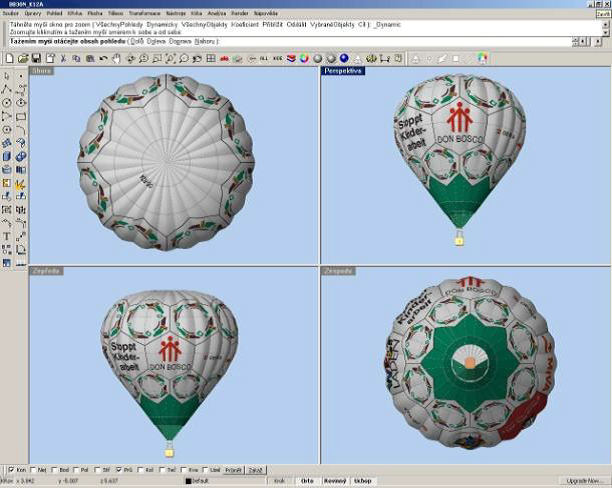Toggle the Rovinný status bar button
The width and height of the screenshot is (612, 488).
(x=335, y=481)
